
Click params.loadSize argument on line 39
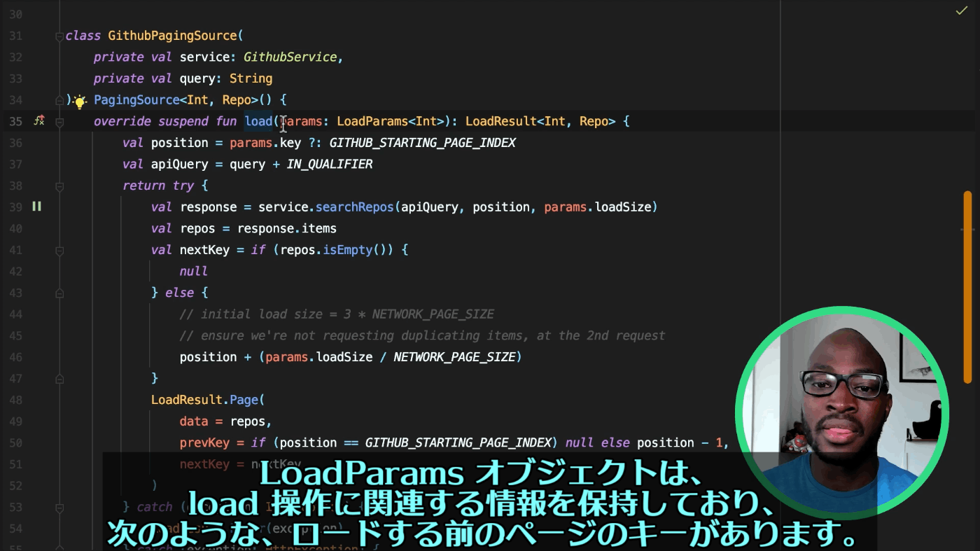[x=598, y=207]
